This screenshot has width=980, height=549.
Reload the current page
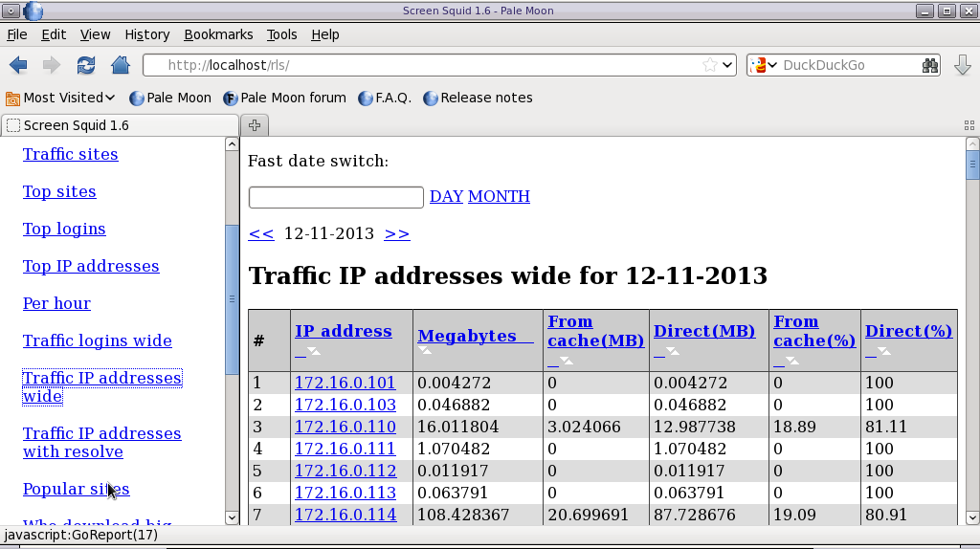point(86,65)
